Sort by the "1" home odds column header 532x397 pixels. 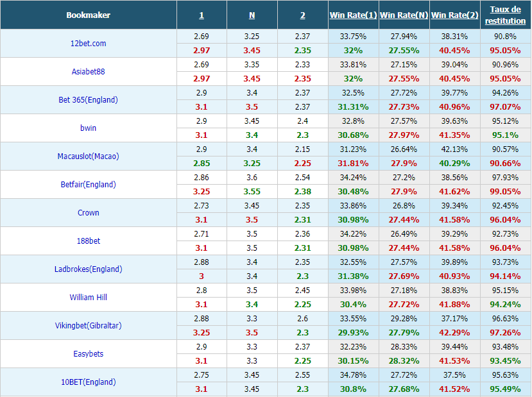click(x=202, y=15)
